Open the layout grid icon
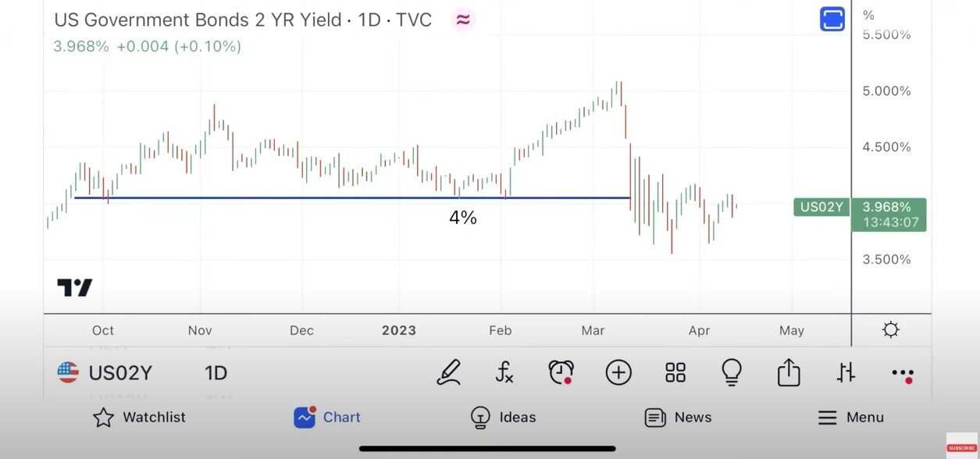This screenshot has width=980, height=459. 675,372
